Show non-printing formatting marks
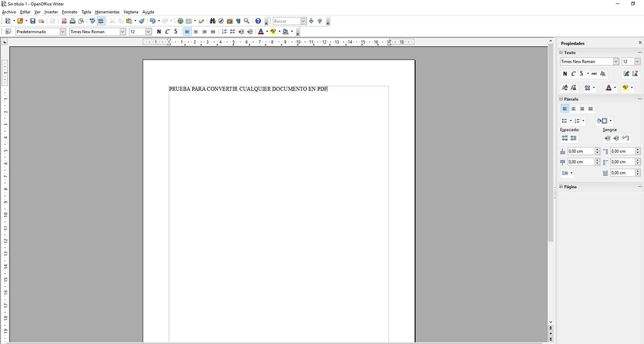The height and width of the screenshot is (344, 644). (238, 21)
